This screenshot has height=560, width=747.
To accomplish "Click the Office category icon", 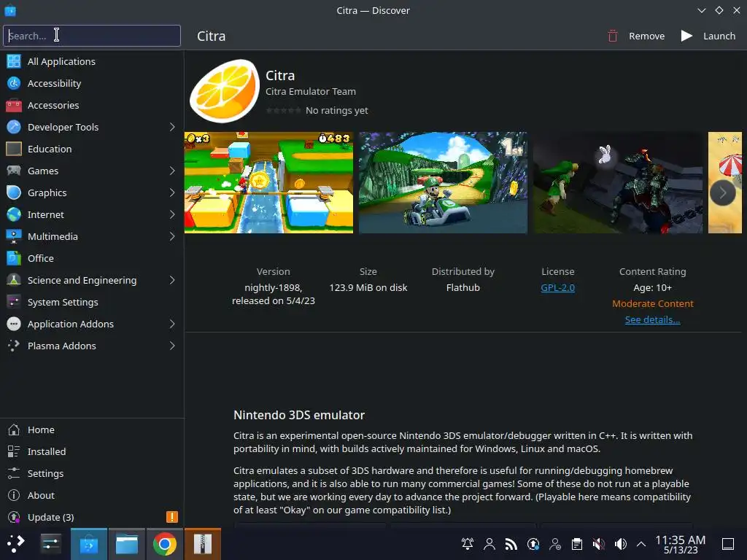I will [14, 259].
